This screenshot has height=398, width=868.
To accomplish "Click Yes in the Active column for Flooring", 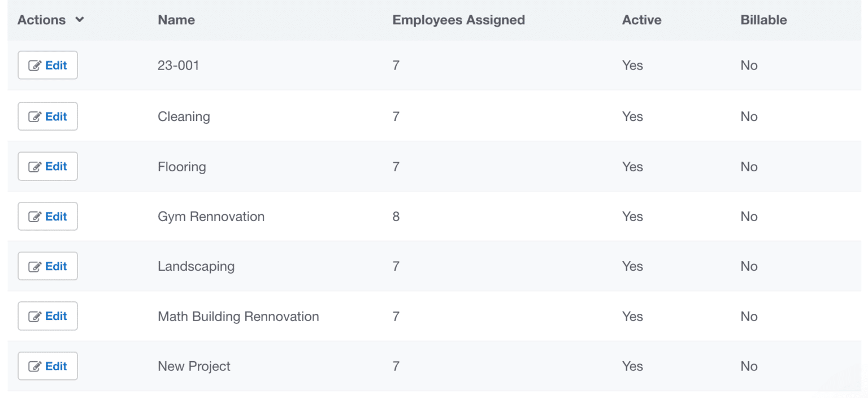I will (632, 166).
